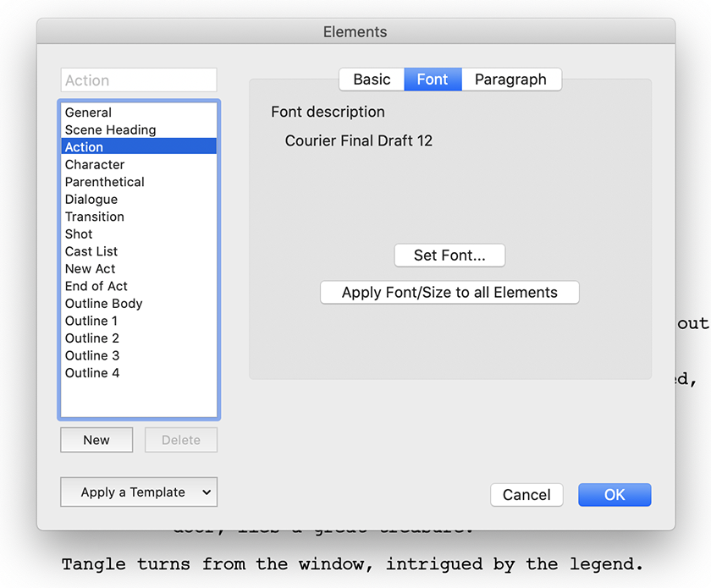Select the Dialogue element
This screenshot has height=588, width=711.
tap(91, 200)
